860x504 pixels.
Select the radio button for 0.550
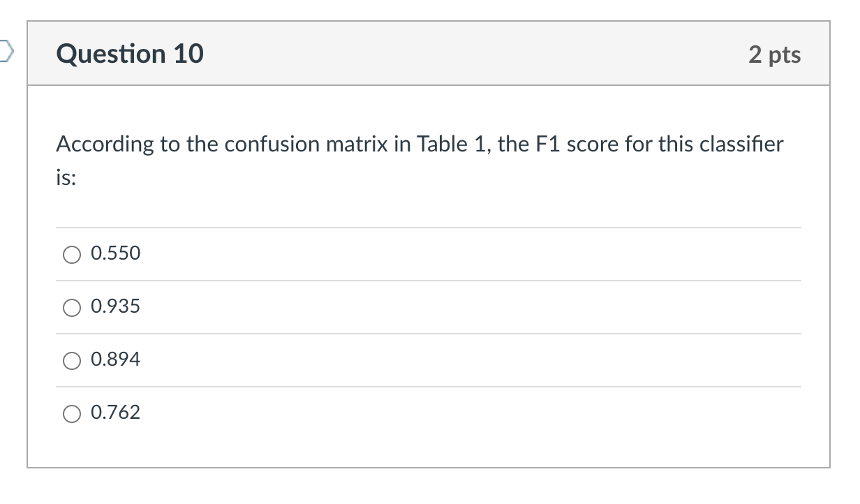point(72,255)
